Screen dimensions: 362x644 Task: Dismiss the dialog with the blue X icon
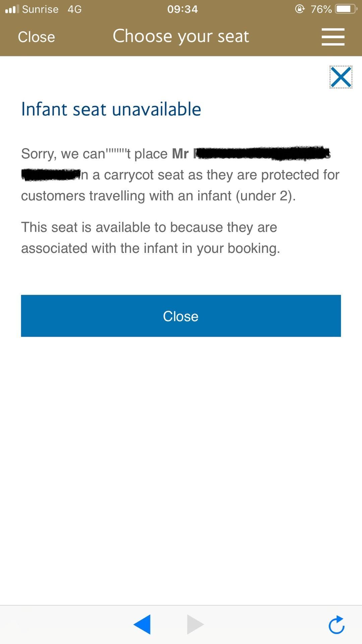click(341, 77)
